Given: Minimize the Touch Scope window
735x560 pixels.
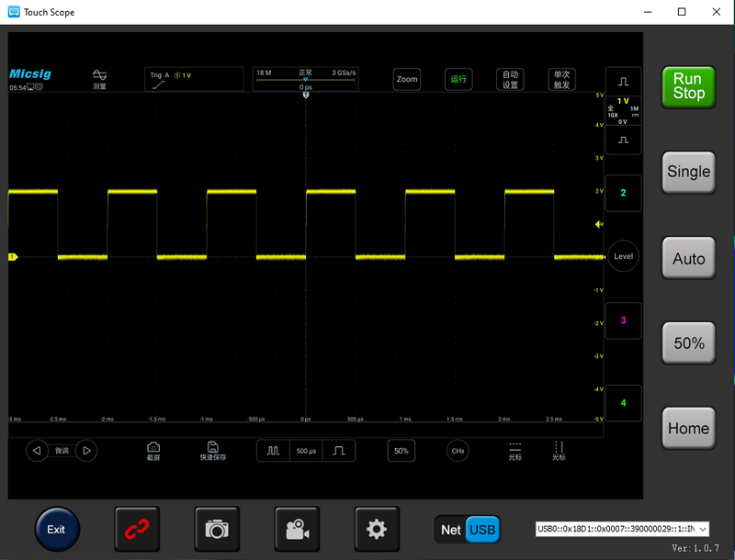Looking at the screenshot, I should (648, 12).
